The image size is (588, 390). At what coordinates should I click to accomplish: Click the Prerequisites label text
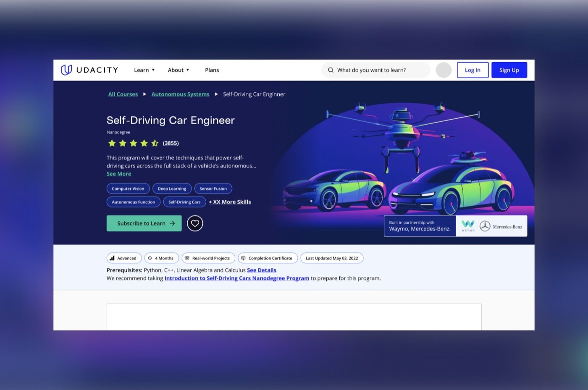[124, 270]
